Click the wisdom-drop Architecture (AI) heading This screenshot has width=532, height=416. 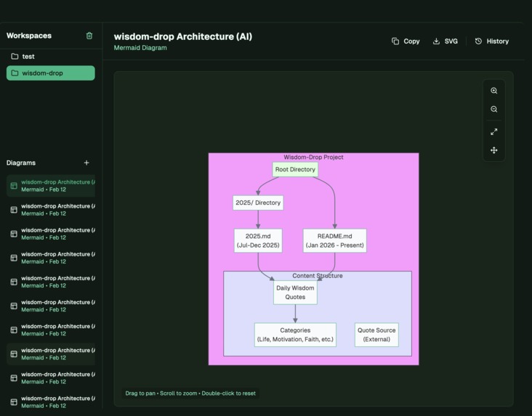pos(183,36)
